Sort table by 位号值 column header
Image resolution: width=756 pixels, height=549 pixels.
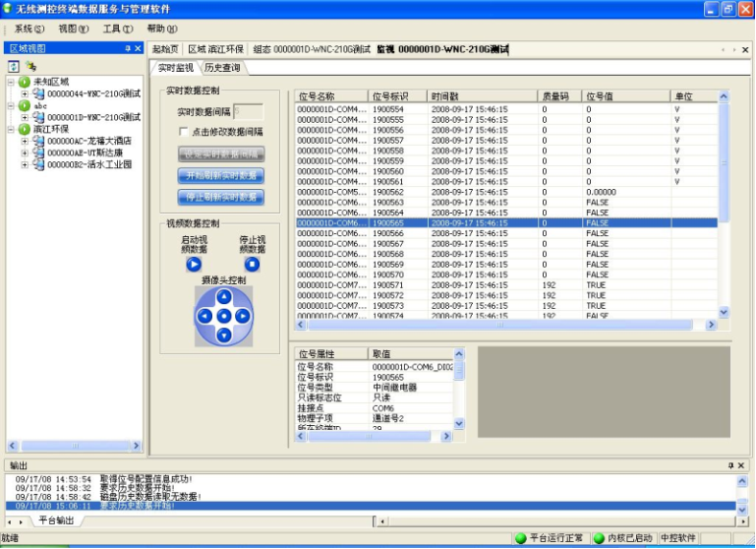626,96
